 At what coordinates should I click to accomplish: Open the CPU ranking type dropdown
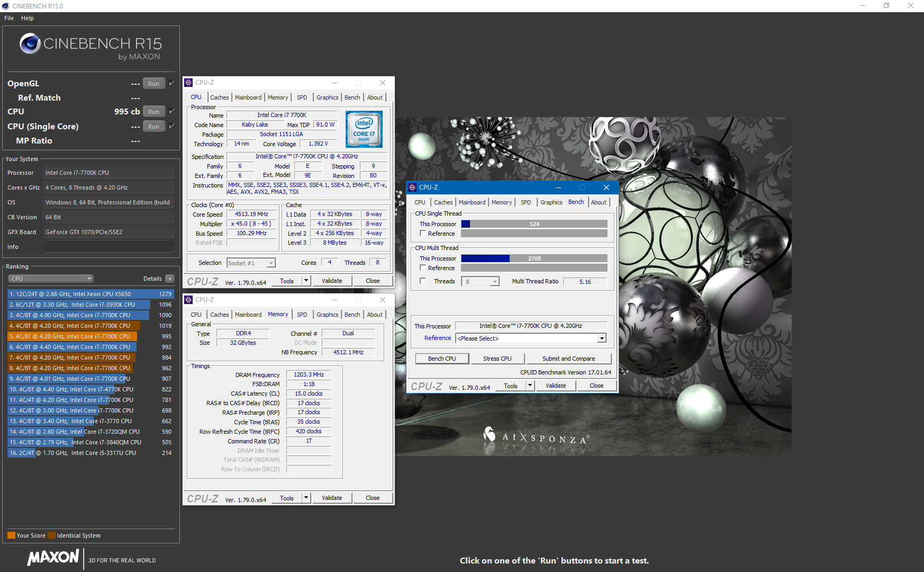click(51, 279)
